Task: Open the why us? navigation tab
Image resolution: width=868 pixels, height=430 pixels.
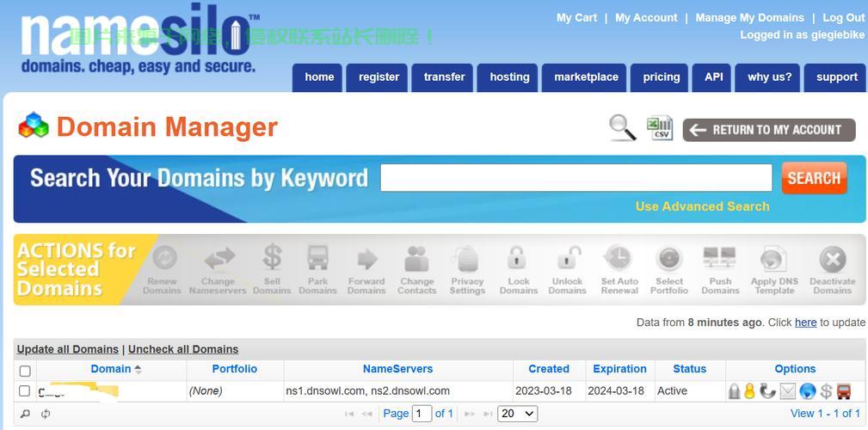Action: [769, 77]
